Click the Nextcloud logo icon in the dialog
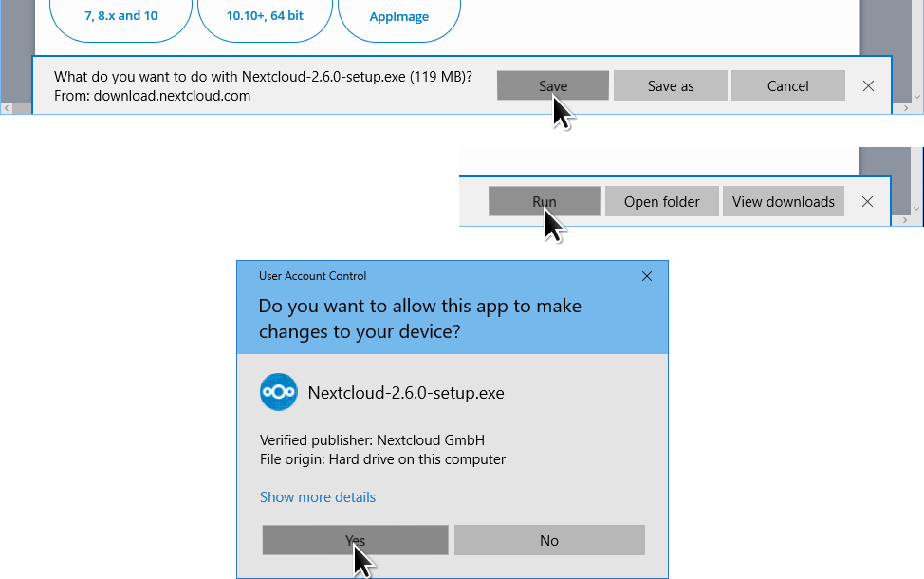Screen dimensions: 924x579 (x=278, y=393)
